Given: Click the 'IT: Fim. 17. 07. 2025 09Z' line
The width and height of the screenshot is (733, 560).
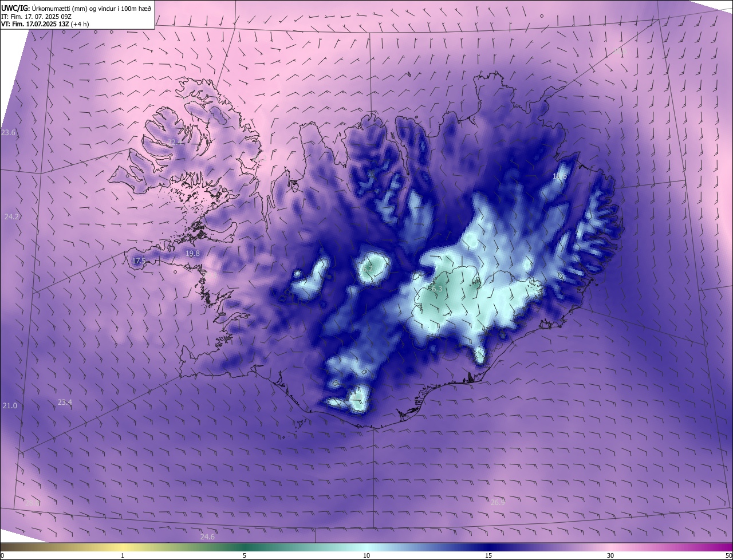Looking at the screenshot, I should (x=36, y=17).
